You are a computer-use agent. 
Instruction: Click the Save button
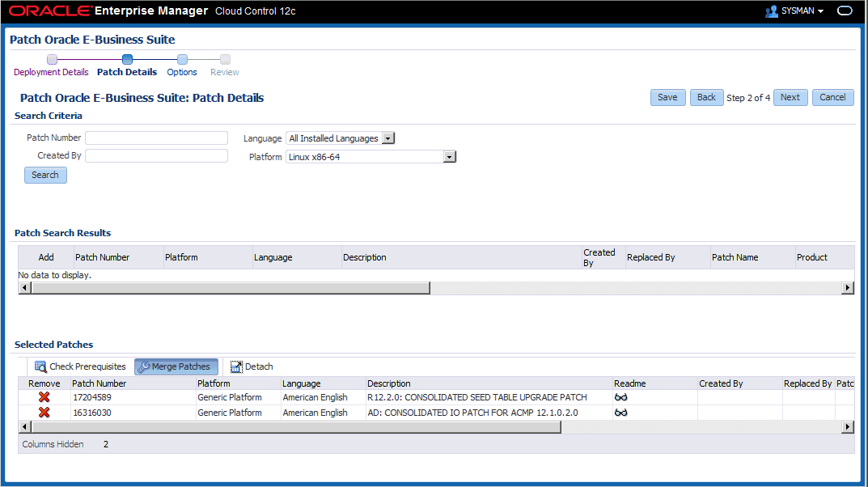click(667, 97)
